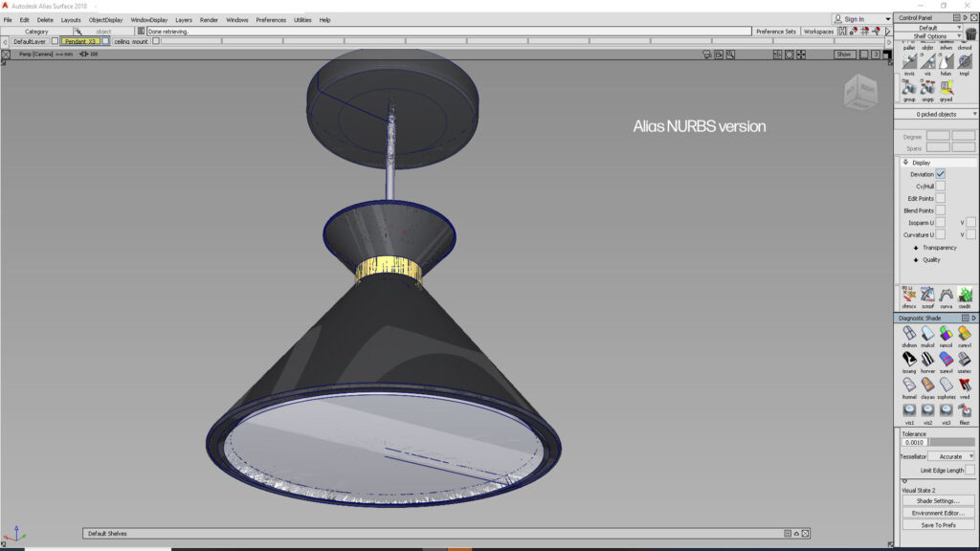Viewport: 980px width, 551px height.
Task: Select the Clay ambient occlusion shade icon
Action: click(x=927, y=385)
